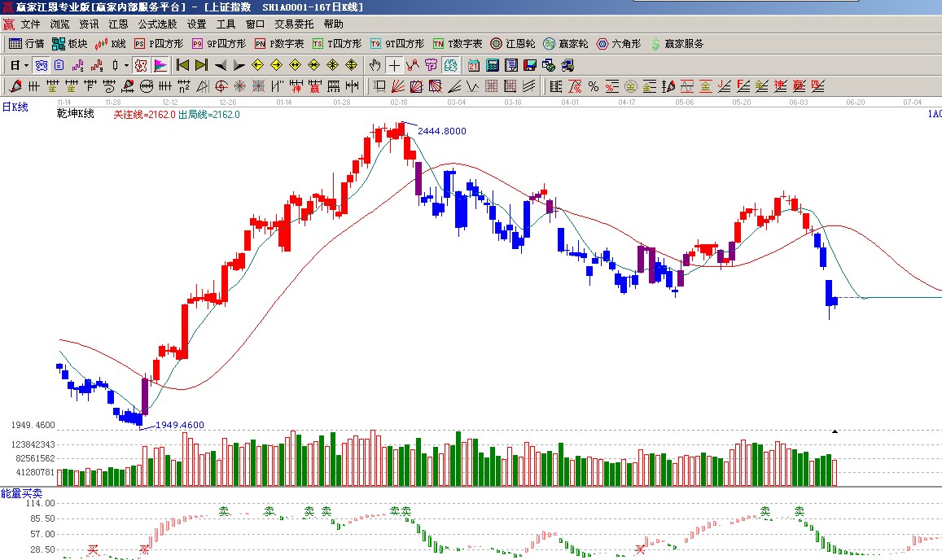
Task: Click the calculator icon in toolbar
Action: pos(492,65)
